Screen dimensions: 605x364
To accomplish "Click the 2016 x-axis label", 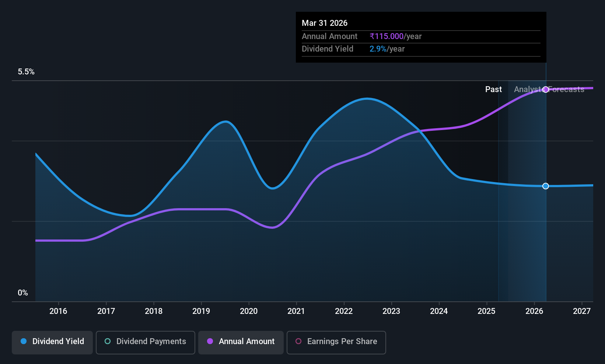I will coord(58,311).
